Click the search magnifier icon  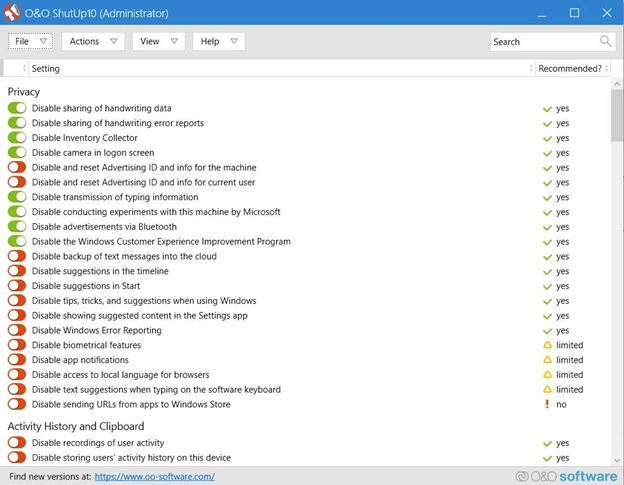(x=605, y=41)
